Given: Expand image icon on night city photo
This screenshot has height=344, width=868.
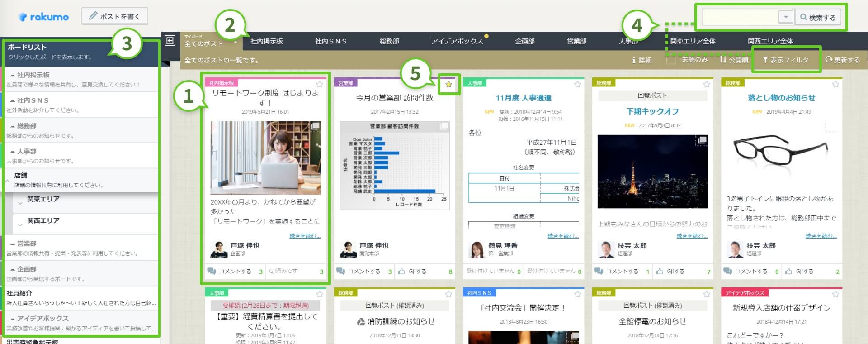Looking at the screenshot, I should (702, 140).
